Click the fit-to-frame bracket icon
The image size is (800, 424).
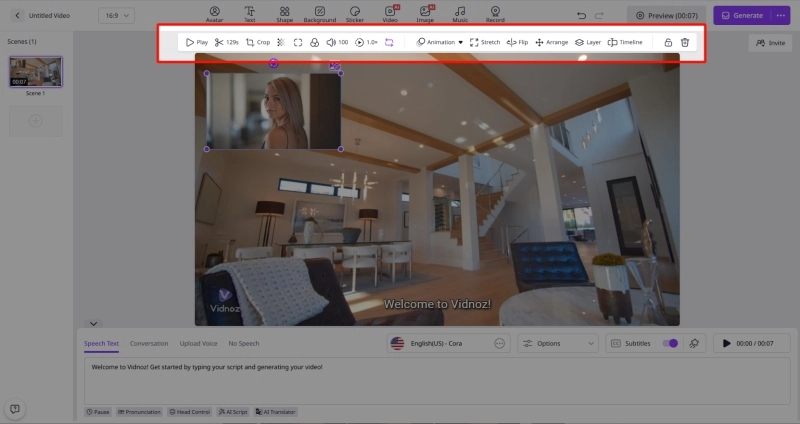coord(298,42)
